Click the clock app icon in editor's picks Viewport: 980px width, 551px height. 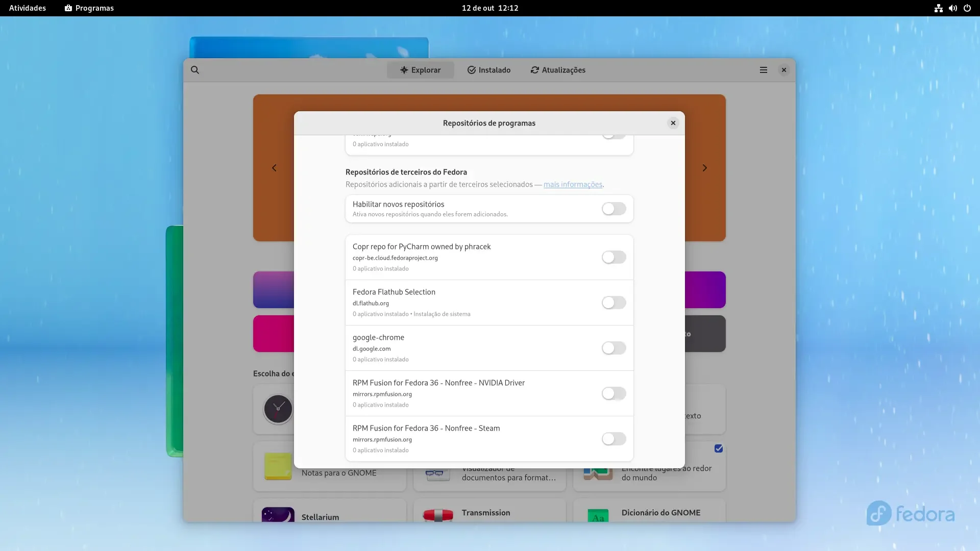278,409
